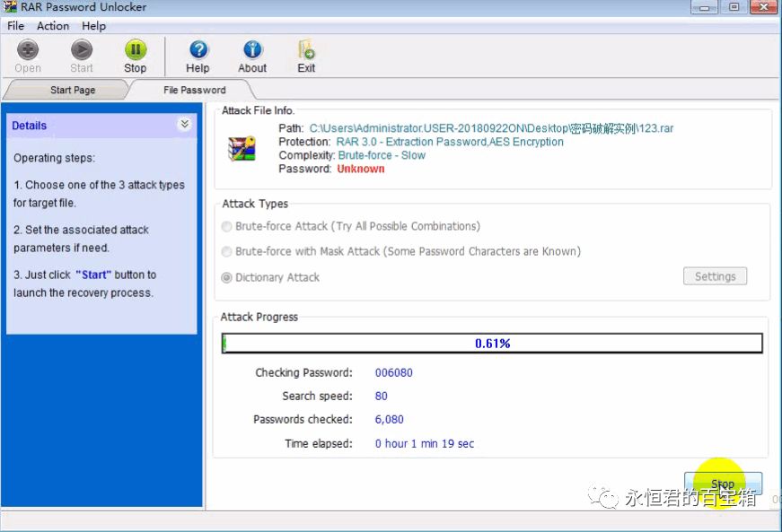Select the File Password tab

194,90
